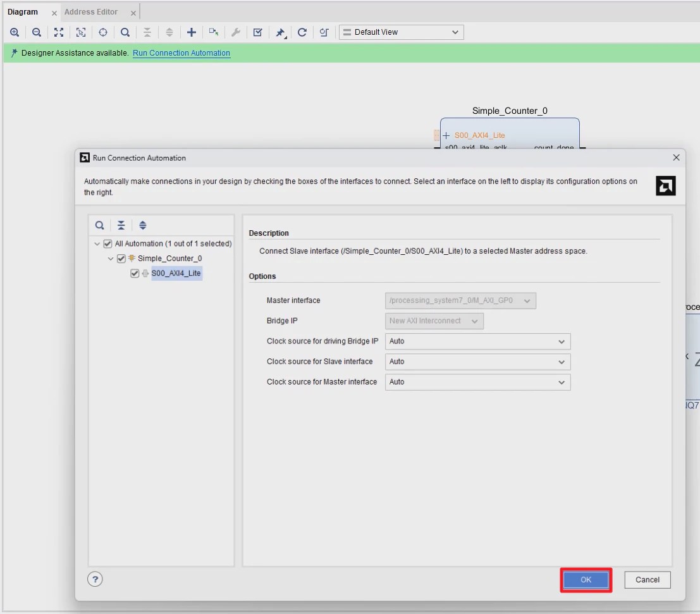The width and height of the screenshot is (700, 614).
Task: Zoom in on the block diagram
Action: click(15, 32)
